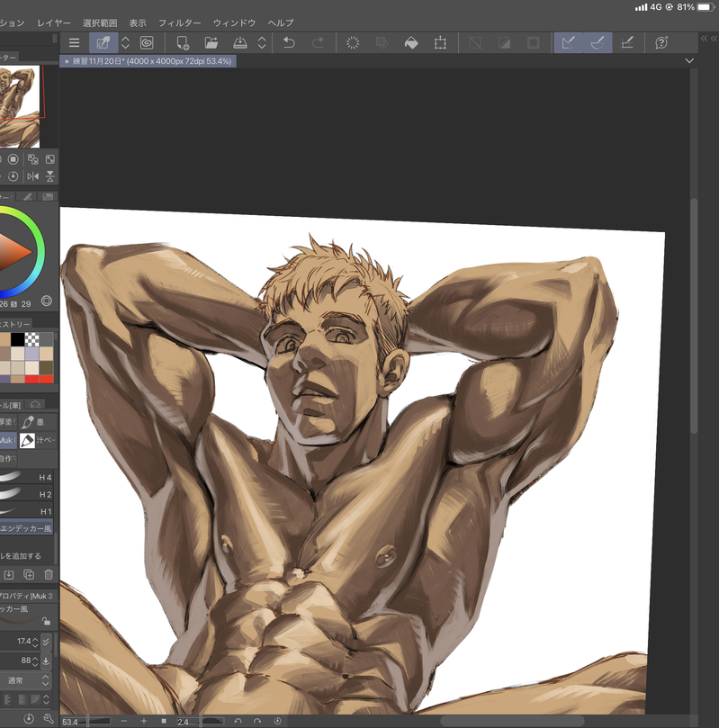Image resolution: width=719 pixels, height=728 pixels.
Task: Open canvas tab list chevron
Action: coord(689,61)
